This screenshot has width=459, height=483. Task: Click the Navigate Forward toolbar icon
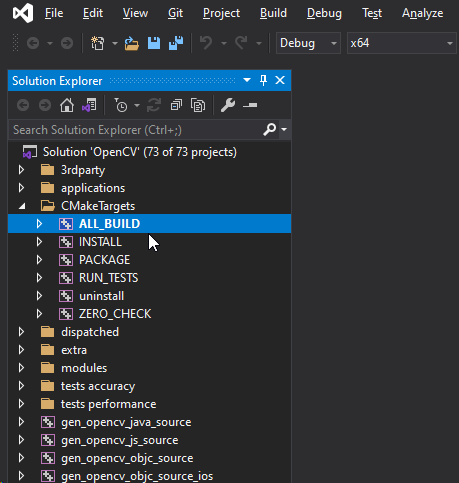[67, 43]
